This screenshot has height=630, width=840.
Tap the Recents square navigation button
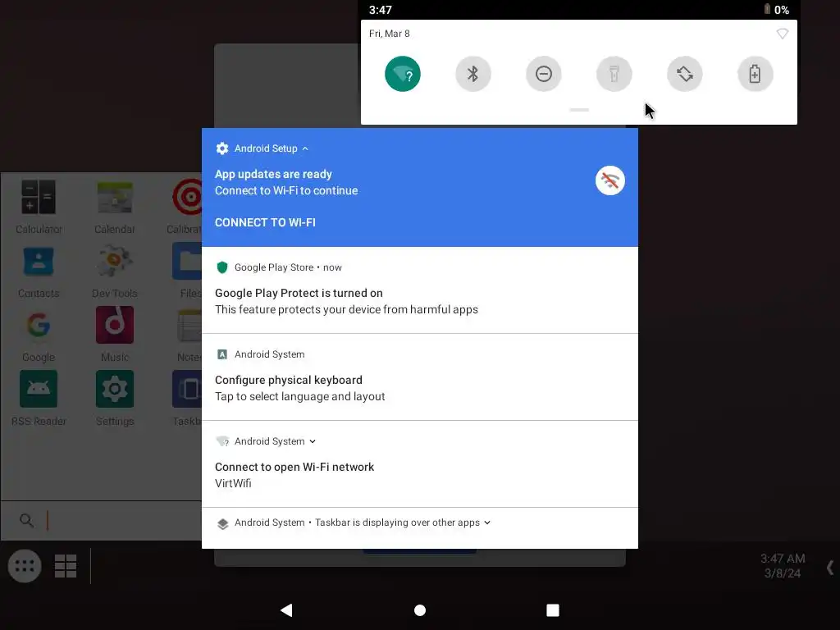[x=553, y=610]
